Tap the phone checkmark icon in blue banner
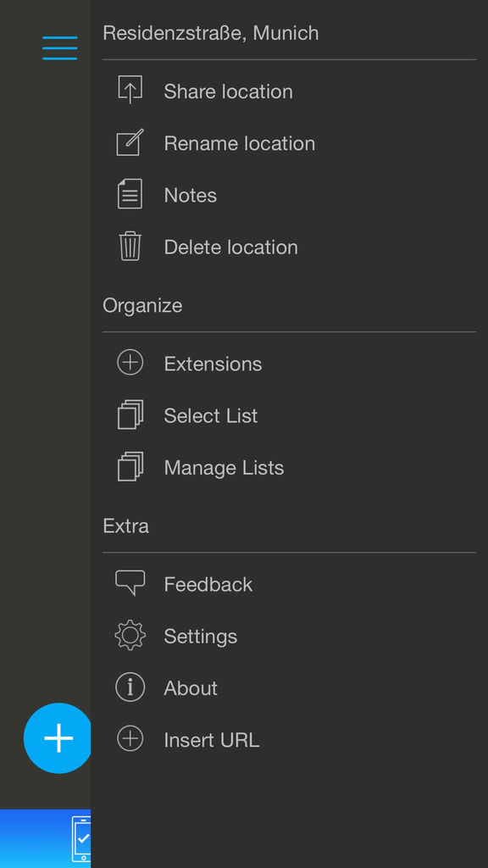Image resolution: width=488 pixels, height=868 pixels. [x=81, y=838]
